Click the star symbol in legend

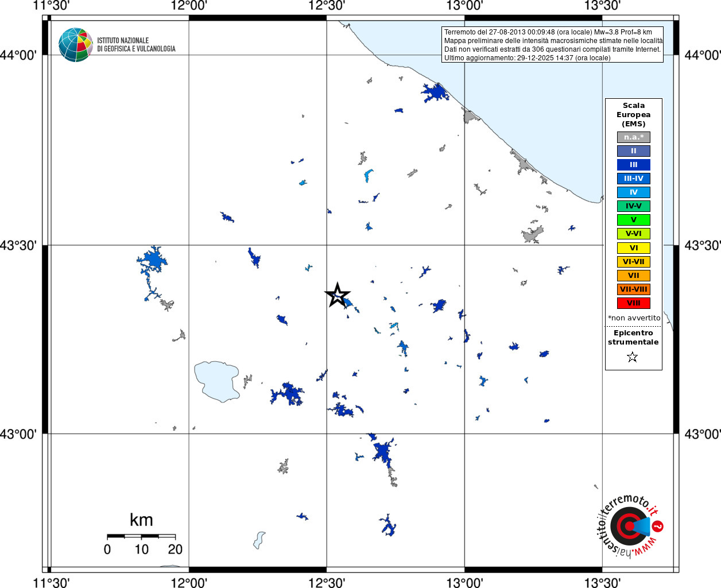pyautogui.click(x=633, y=357)
